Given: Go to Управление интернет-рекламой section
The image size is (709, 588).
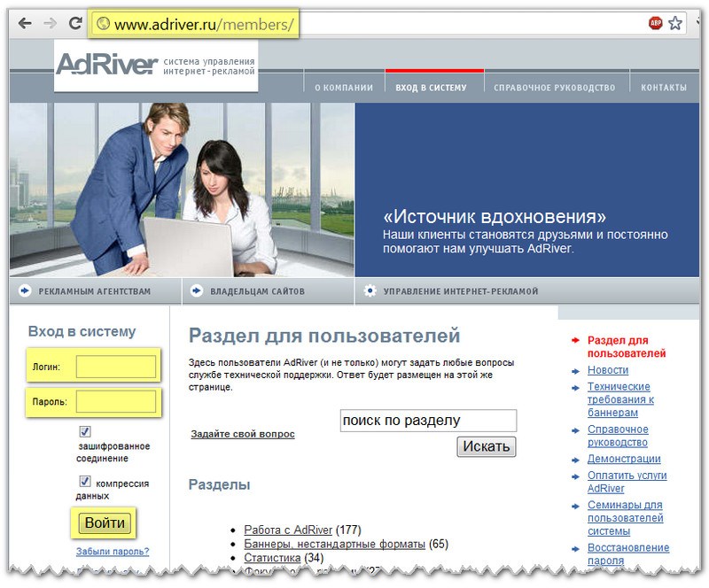Looking at the screenshot, I should (x=461, y=291).
